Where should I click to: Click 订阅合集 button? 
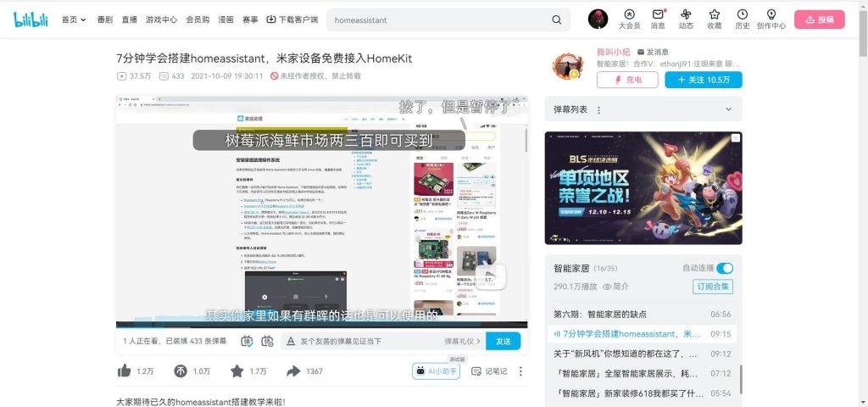[x=713, y=287]
